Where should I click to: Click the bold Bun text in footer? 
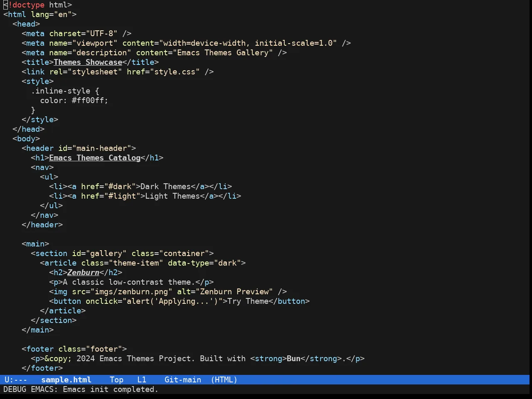click(293, 358)
